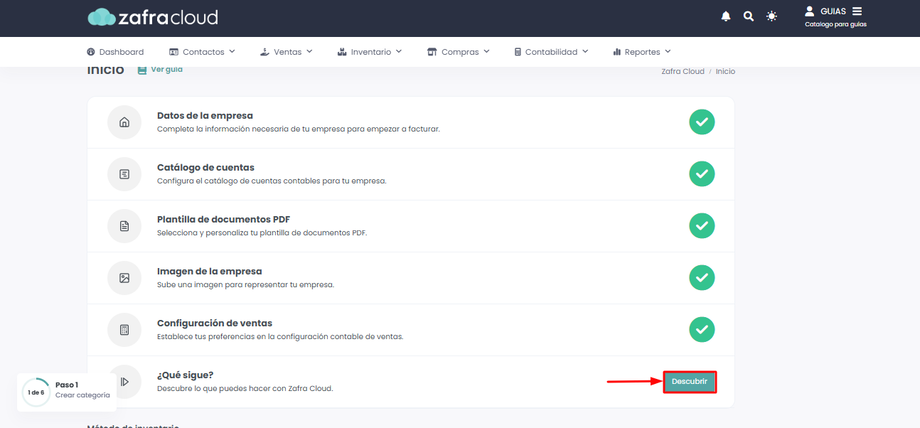Click the Datos de la empresa home icon
This screenshot has width=920, height=428.
tap(124, 122)
